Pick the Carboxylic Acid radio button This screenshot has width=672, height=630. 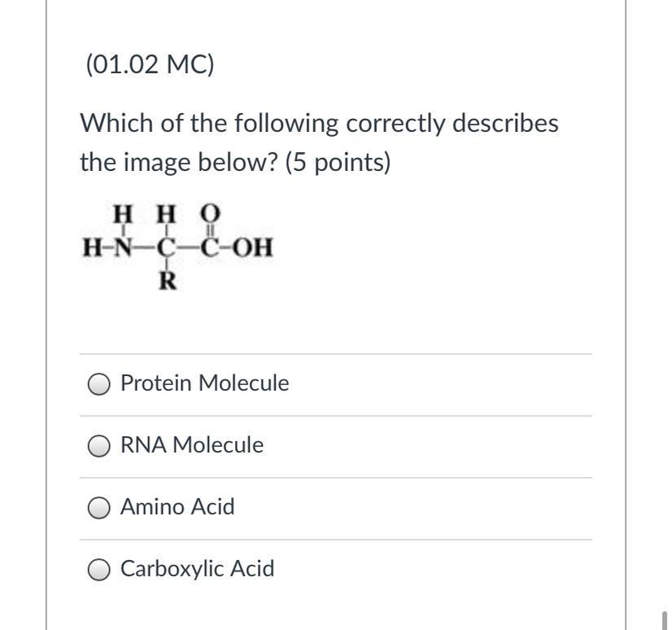click(x=100, y=570)
